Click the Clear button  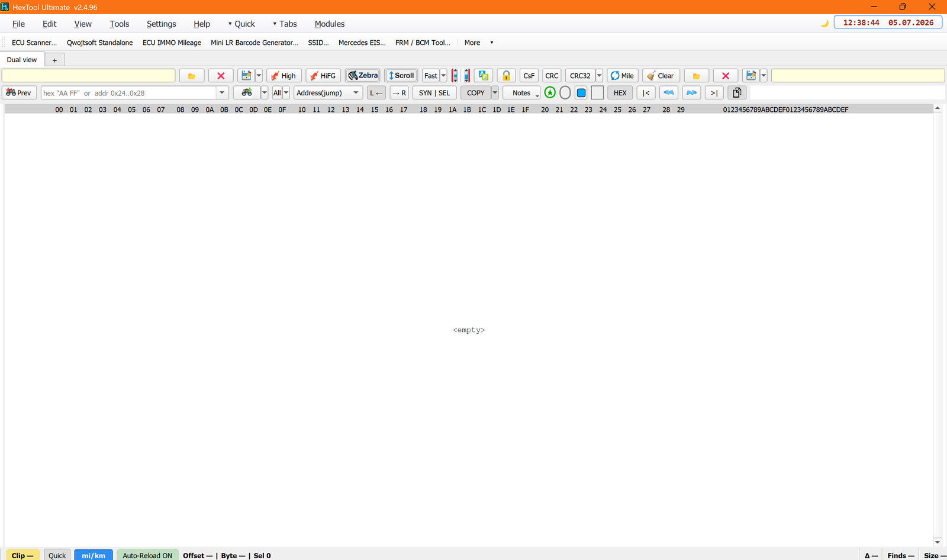click(661, 76)
